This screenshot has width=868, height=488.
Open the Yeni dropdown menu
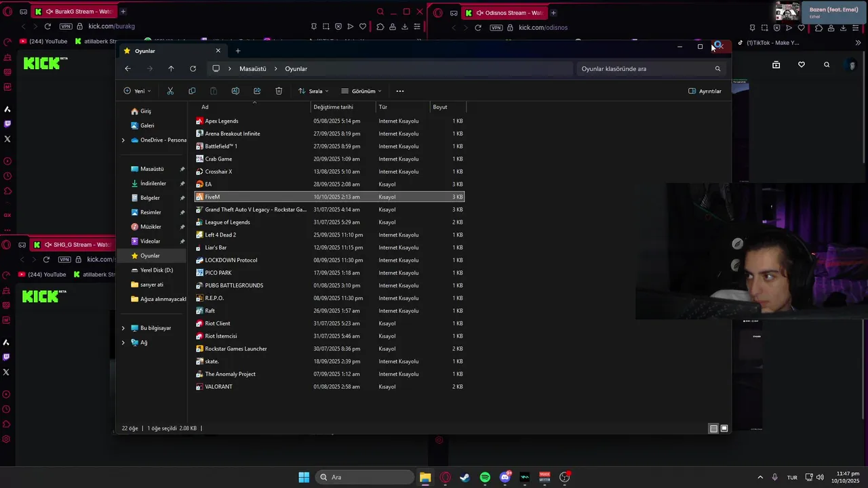pyautogui.click(x=137, y=91)
